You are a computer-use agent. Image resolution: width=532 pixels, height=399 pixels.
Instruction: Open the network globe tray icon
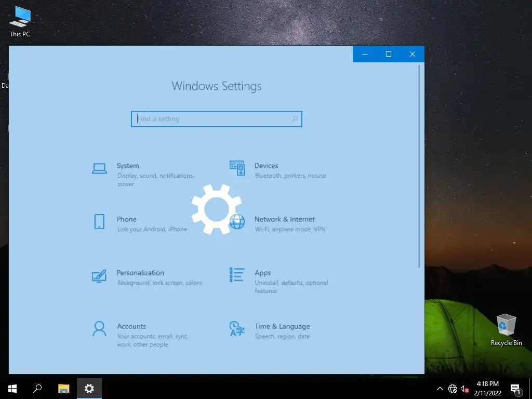click(x=453, y=389)
